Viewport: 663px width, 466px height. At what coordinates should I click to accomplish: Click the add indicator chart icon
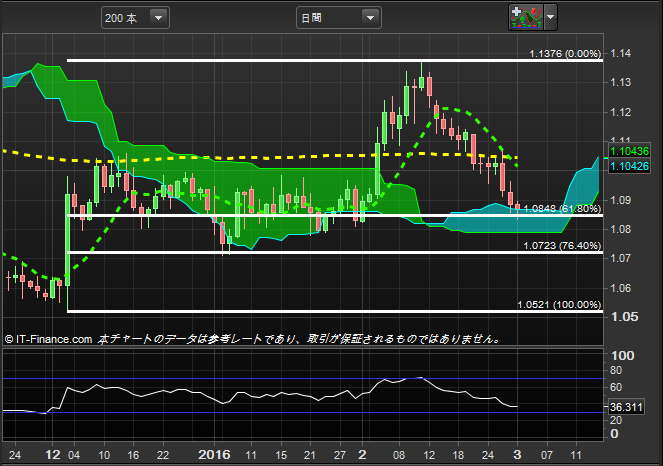click(x=526, y=17)
